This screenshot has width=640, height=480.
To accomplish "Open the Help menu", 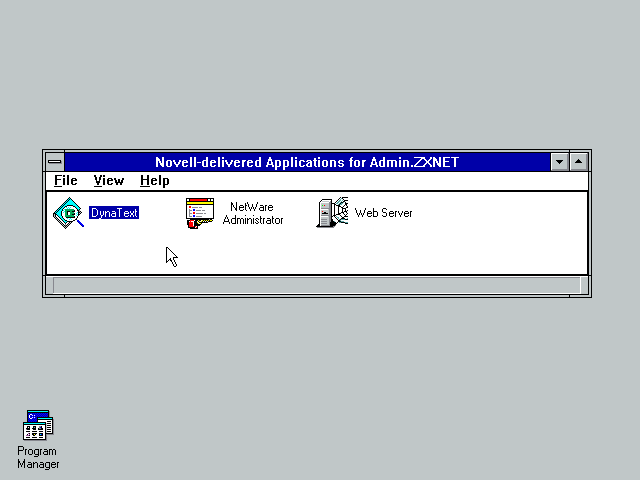I will tap(154, 180).
